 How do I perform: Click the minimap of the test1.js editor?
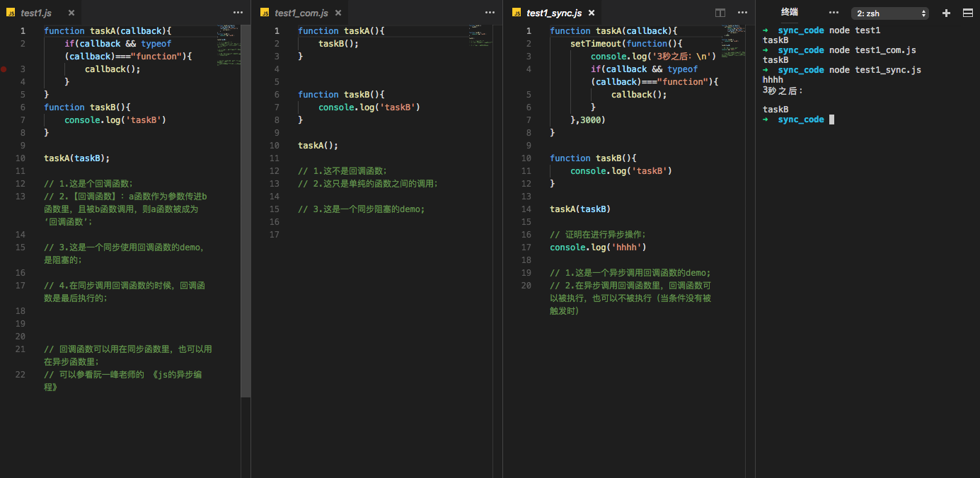pyautogui.click(x=228, y=45)
